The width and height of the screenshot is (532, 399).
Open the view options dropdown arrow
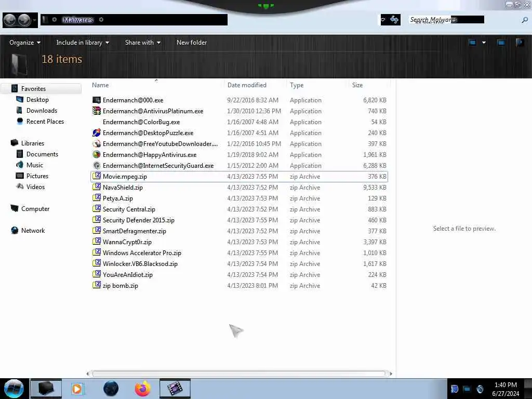[484, 43]
